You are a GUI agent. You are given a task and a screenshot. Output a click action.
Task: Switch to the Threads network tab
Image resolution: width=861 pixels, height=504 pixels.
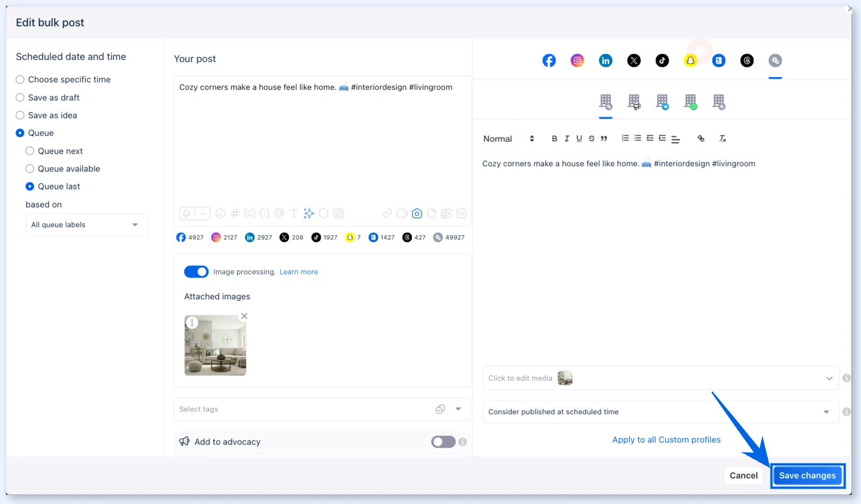click(747, 61)
